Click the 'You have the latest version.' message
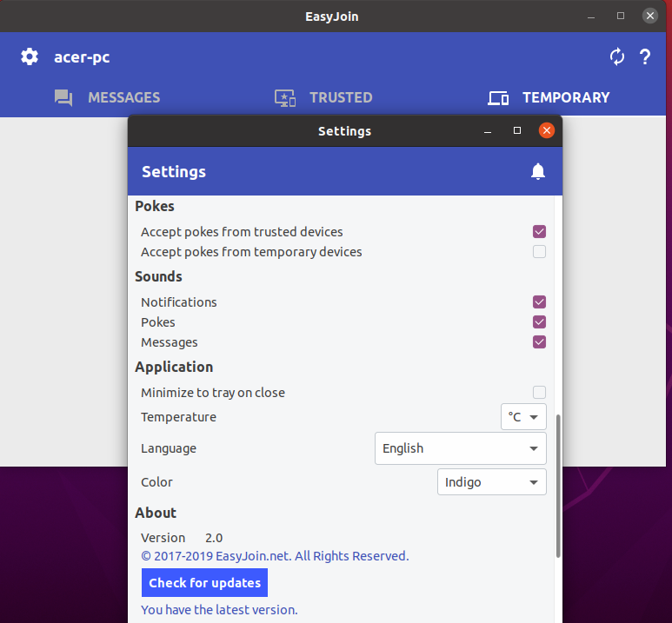Screen dimensions: 672x623 click(219, 610)
